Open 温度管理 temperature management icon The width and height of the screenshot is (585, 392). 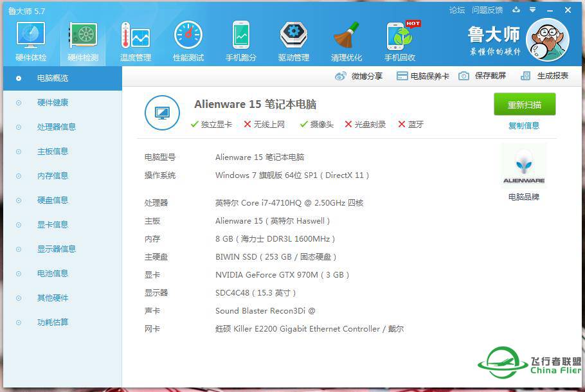pyautogui.click(x=135, y=37)
